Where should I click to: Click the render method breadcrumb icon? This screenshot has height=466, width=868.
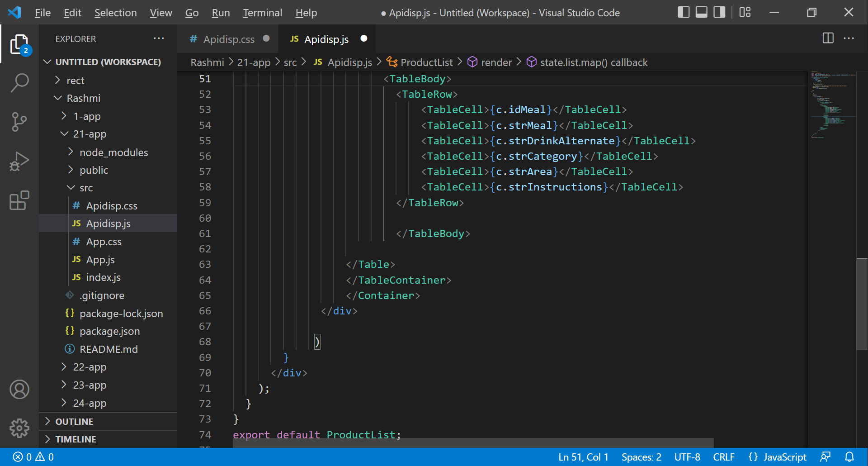[472, 62]
